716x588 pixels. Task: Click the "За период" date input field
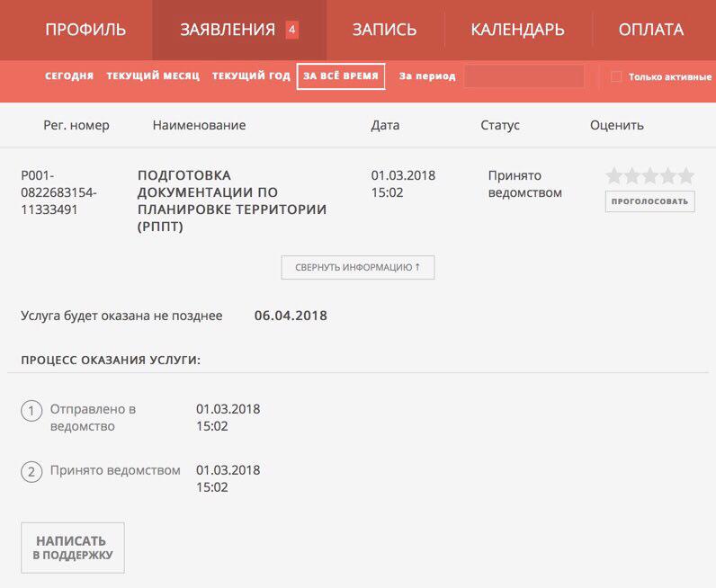click(524, 76)
